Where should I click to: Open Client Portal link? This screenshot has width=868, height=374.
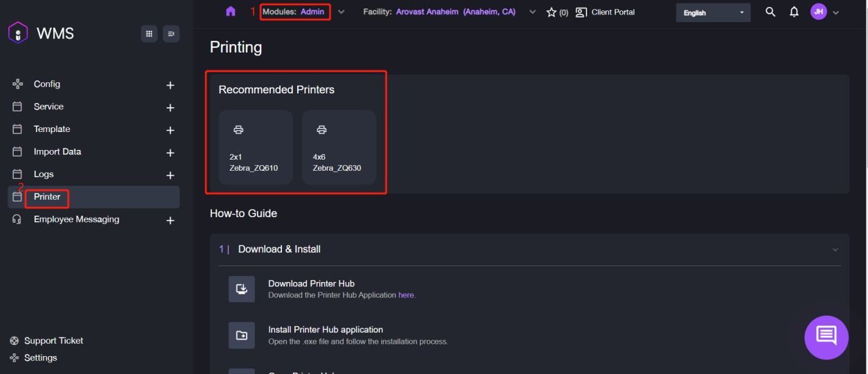(605, 12)
